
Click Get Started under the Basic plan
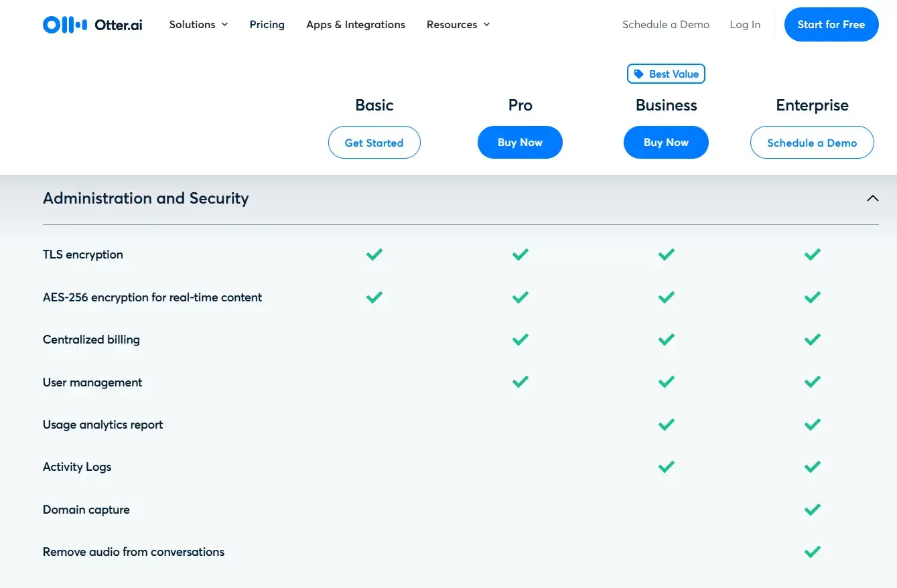coord(374,143)
